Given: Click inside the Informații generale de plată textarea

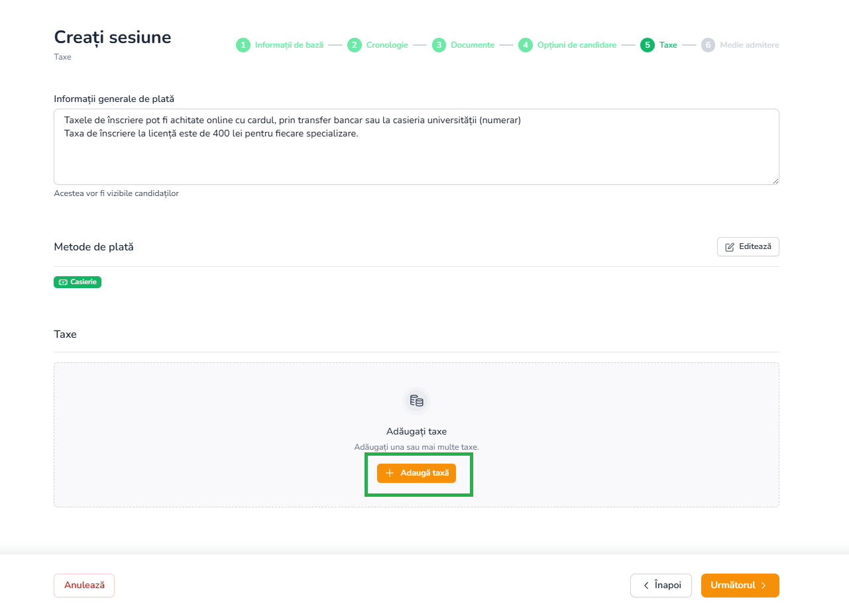Looking at the screenshot, I should [x=416, y=146].
